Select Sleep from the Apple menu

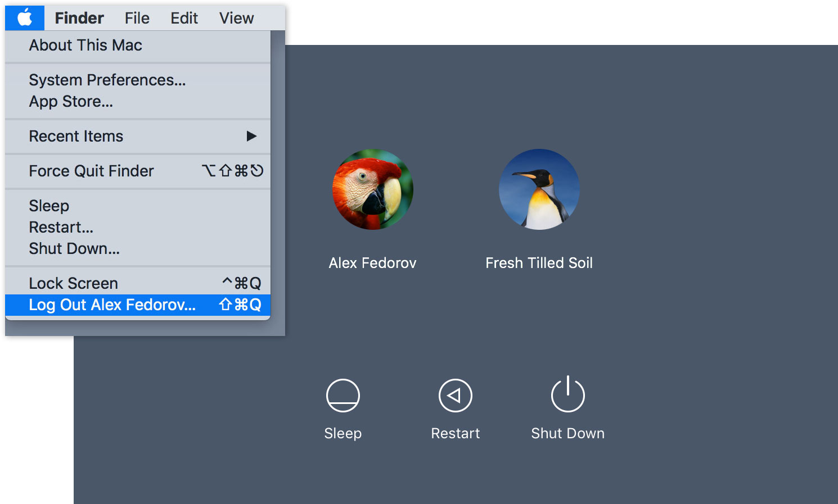tap(48, 206)
